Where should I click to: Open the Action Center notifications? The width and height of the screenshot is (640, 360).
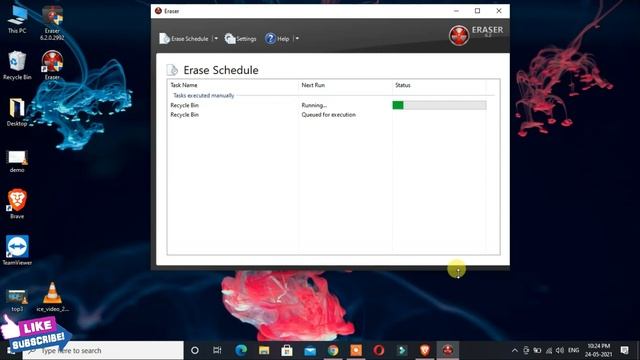point(624,350)
